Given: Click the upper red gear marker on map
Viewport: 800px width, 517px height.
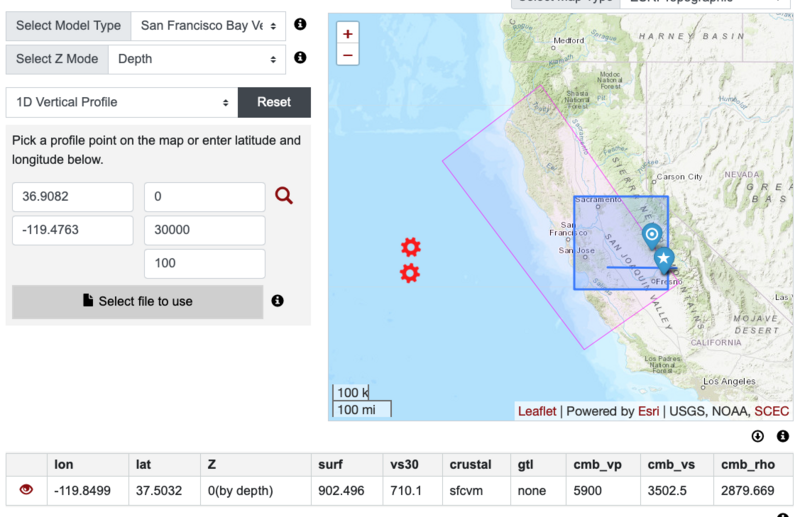Looking at the screenshot, I should (x=411, y=247).
